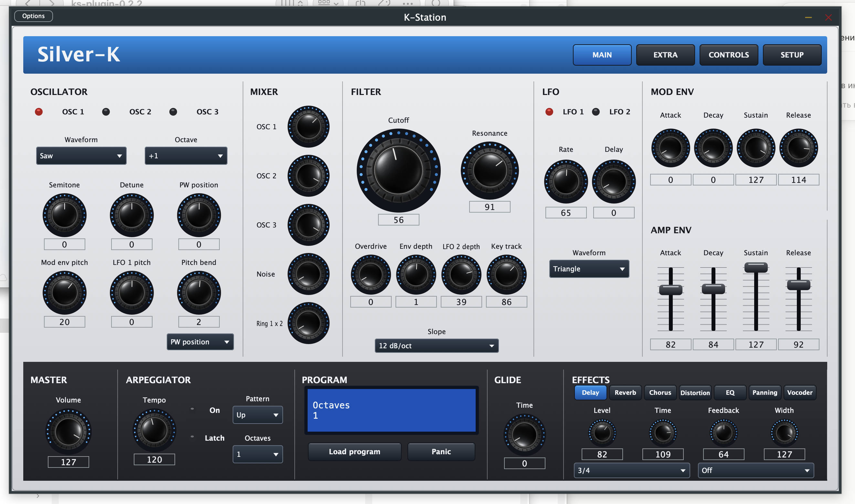This screenshot has width=855, height=504.
Task: Open the oscillator Waveform dropdown showing Saw
Action: 81,156
